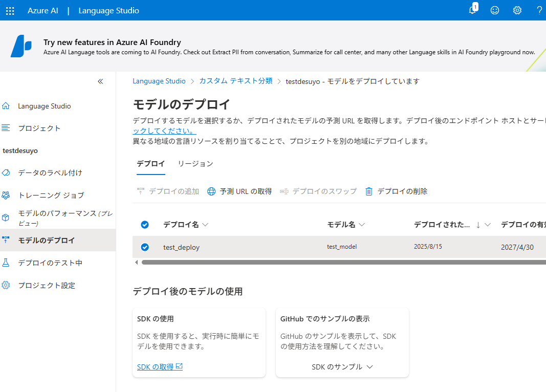
Task: Click the デプロイの追加 toolbar icon
Action: click(x=141, y=191)
